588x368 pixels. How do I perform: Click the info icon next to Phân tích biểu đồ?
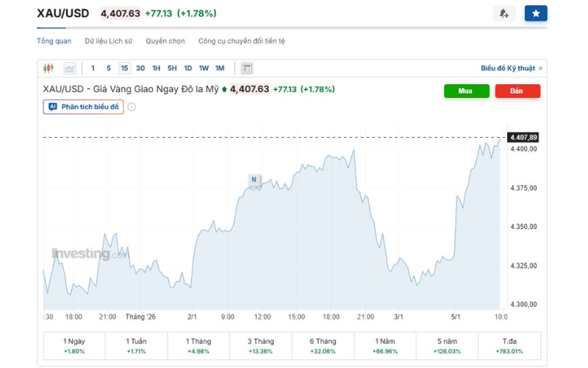pos(132,107)
